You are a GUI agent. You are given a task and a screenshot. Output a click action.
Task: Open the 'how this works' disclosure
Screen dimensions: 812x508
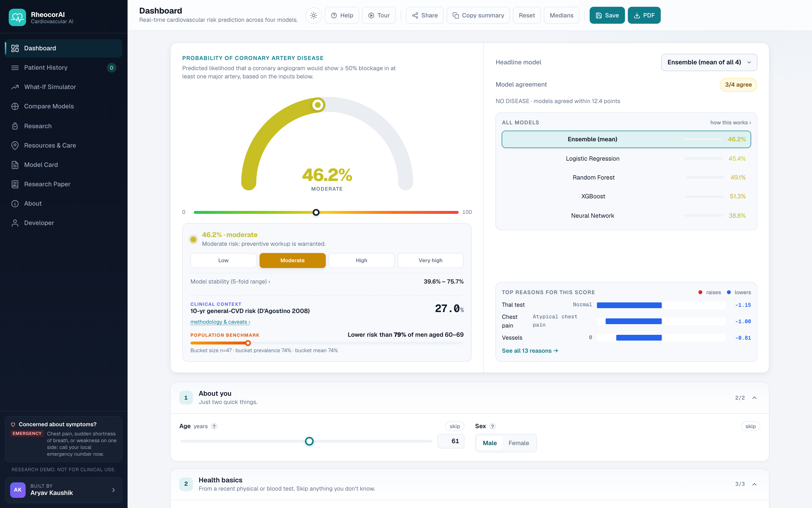click(x=731, y=123)
